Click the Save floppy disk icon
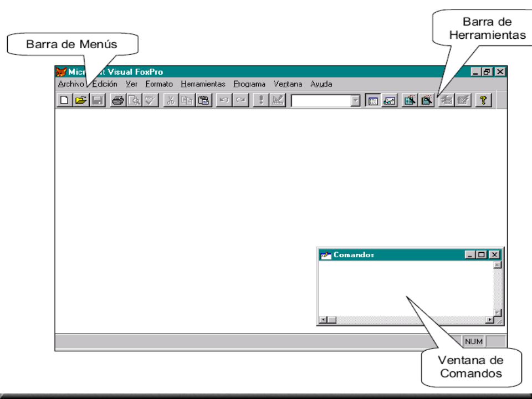 98,100
